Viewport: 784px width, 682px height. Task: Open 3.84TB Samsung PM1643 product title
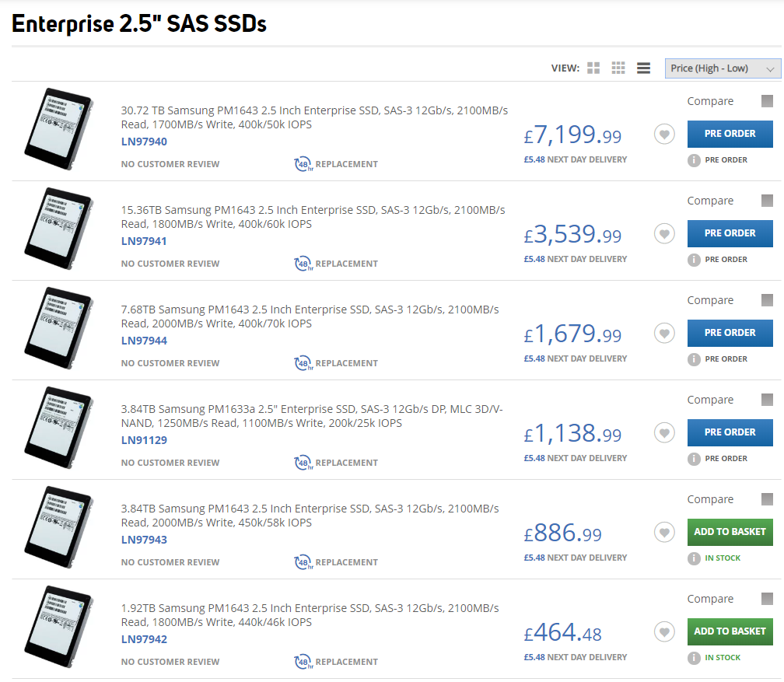click(x=310, y=516)
